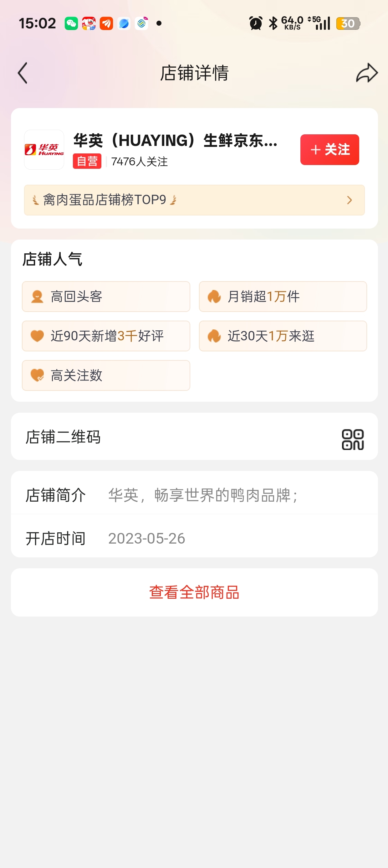This screenshot has width=388, height=868.
Task: Tap the back arrow icon
Action: [x=23, y=73]
